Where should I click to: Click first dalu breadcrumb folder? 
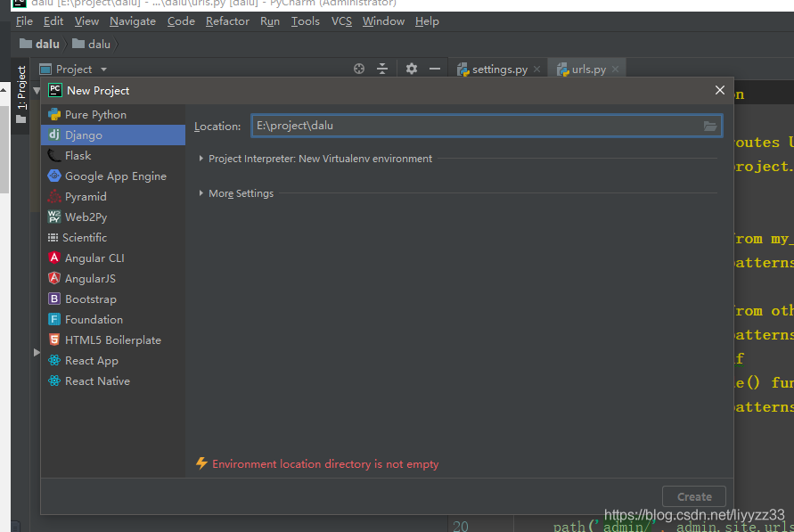click(x=40, y=44)
